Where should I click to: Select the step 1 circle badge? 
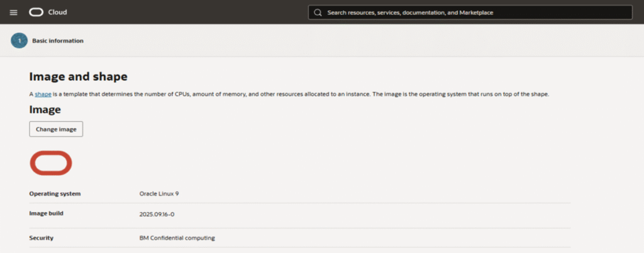coord(19,41)
